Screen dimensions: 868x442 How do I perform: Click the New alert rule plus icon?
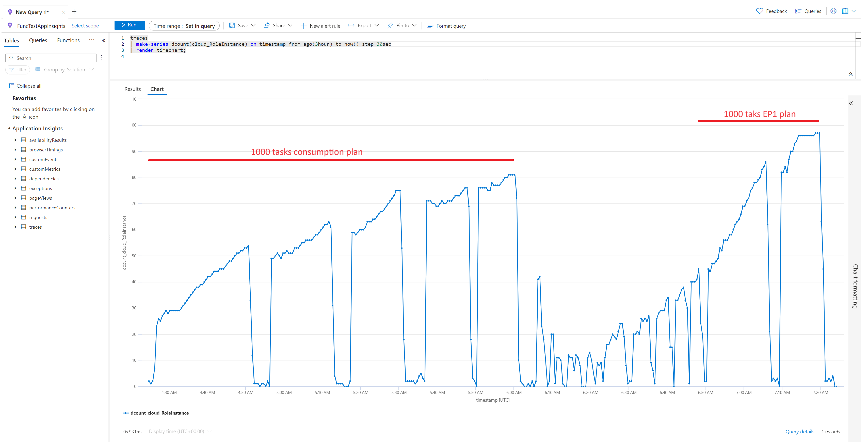pyautogui.click(x=303, y=26)
